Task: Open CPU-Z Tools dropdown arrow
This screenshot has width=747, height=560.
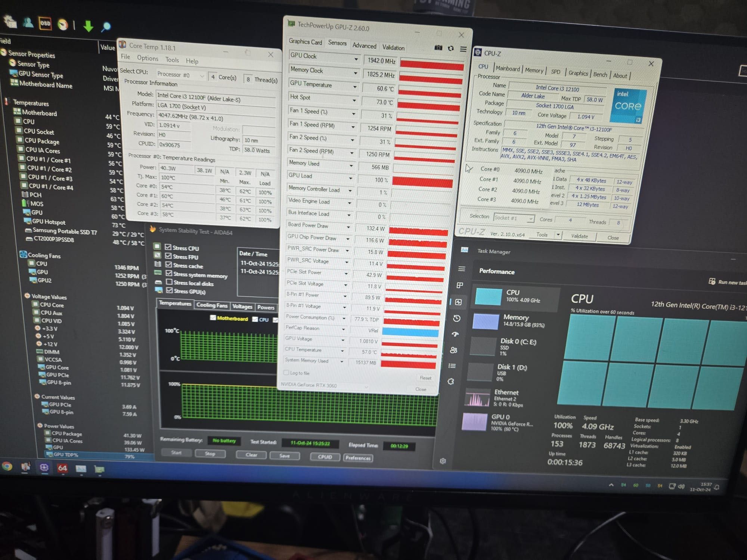Action: [x=558, y=235]
